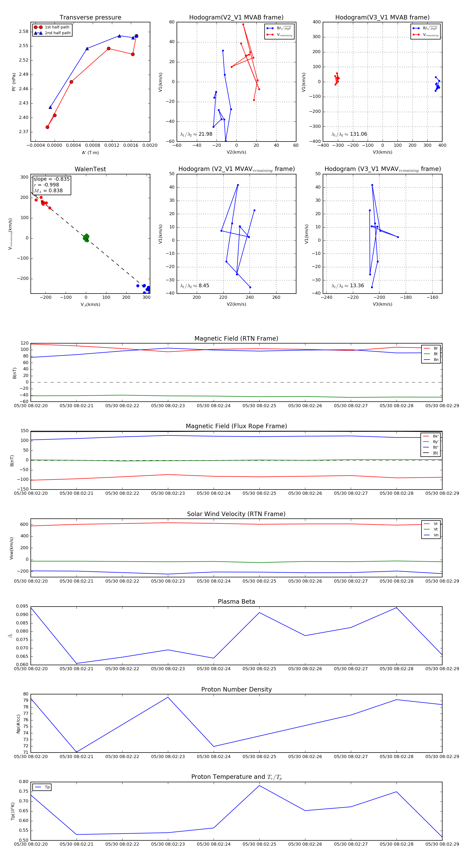Select the '2nd half path' legend entry
Screen dimensions: 473x868
(x=52, y=33)
